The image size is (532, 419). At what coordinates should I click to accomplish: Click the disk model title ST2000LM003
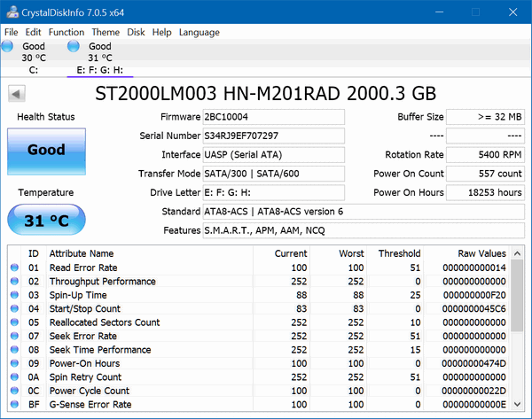point(265,93)
